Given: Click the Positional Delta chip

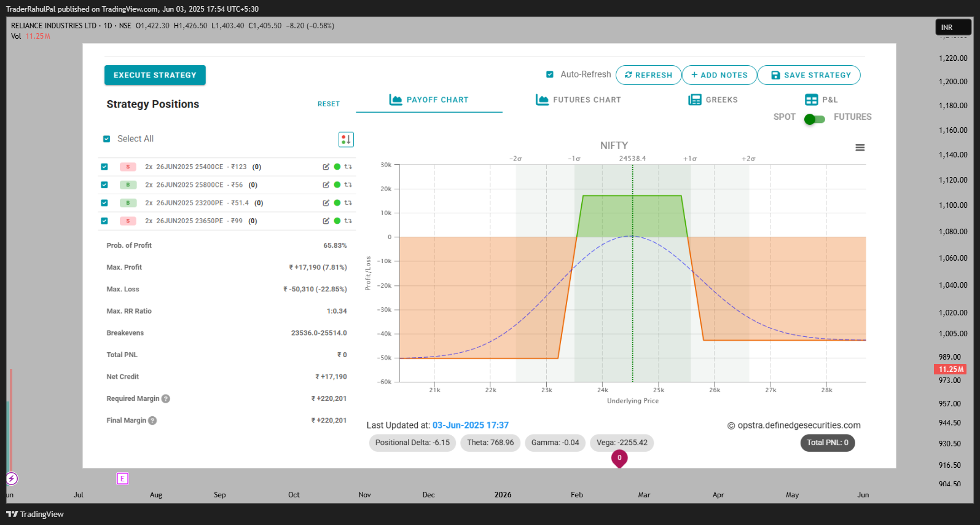Looking at the screenshot, I should tap(412, 443).
